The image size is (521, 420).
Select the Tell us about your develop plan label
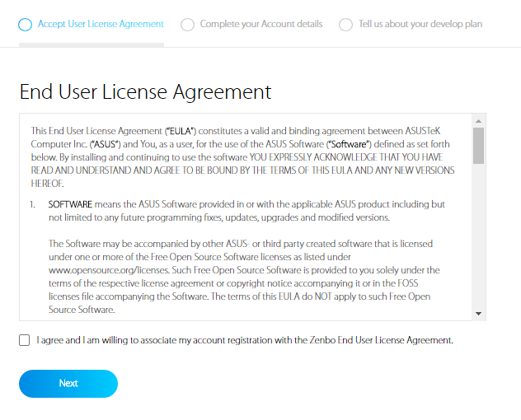click(420, 24)
